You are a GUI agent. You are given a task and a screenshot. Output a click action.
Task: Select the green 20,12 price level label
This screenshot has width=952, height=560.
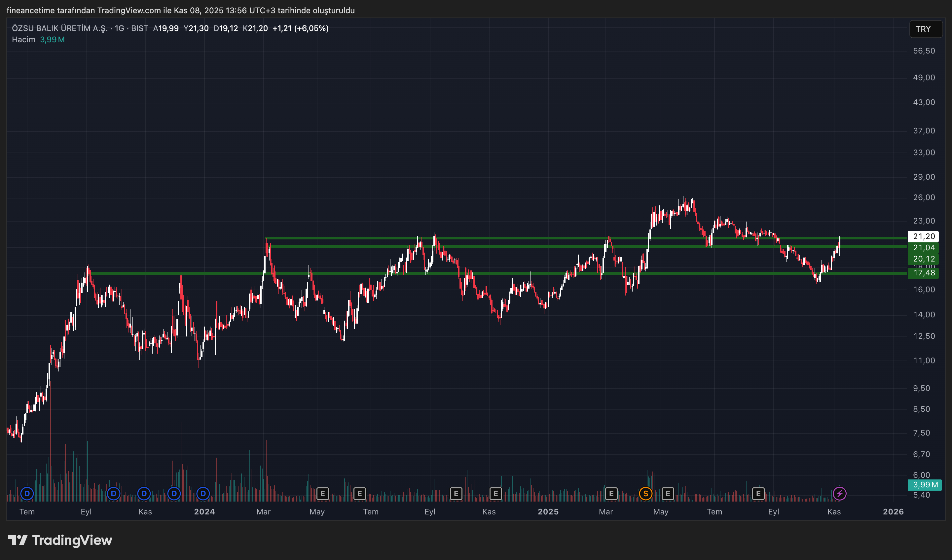pyautogui.click(x=923, y=259)
